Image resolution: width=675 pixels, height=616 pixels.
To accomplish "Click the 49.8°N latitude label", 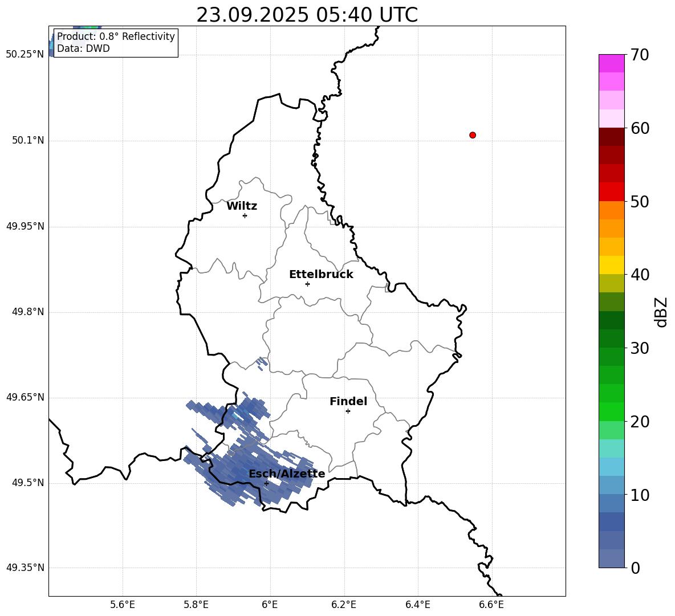I will point(28,312).
